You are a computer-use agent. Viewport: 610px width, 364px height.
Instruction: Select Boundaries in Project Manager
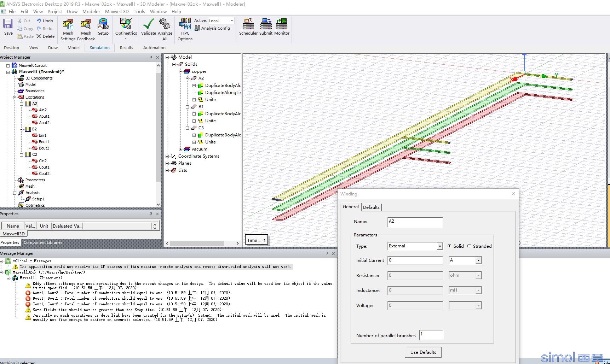pyautogui.click(x=35, y=91)
